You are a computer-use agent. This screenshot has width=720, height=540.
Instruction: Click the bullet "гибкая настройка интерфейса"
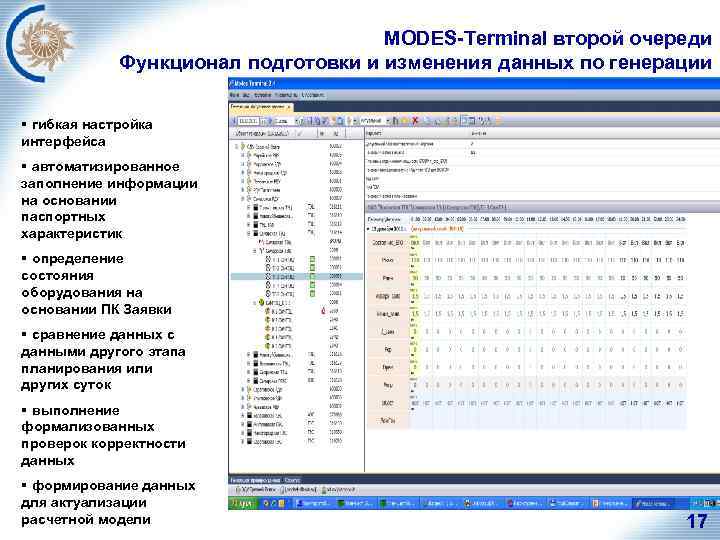click(x=86, y=133)
